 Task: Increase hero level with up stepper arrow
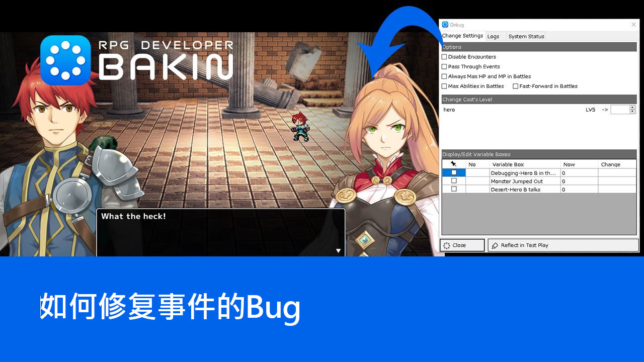pos(632,108)
